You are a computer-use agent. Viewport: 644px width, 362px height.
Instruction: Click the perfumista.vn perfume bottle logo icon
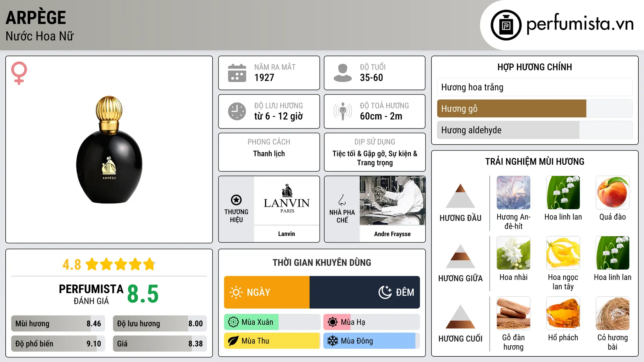tap(506, 25)
